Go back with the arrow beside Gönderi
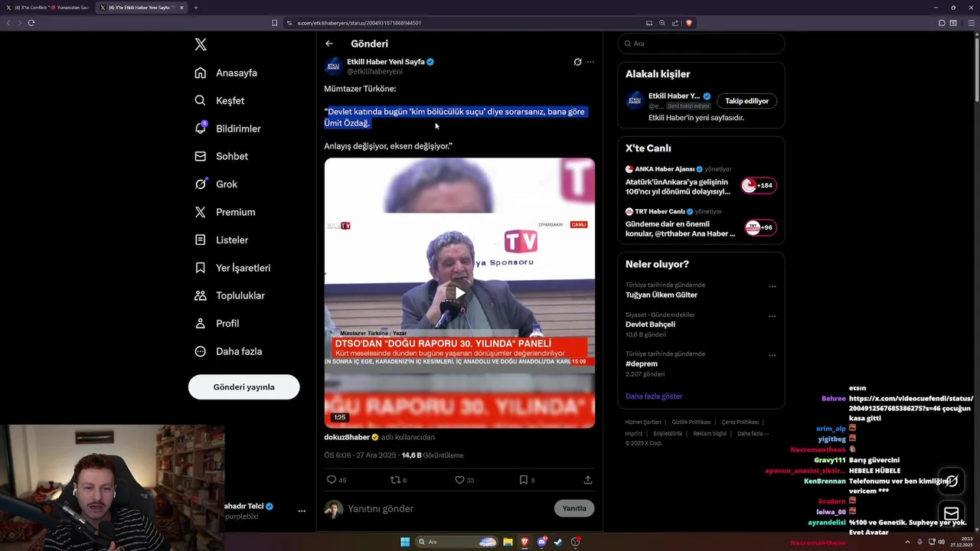This screenshot has height=551, width=980. click(329, 44)
